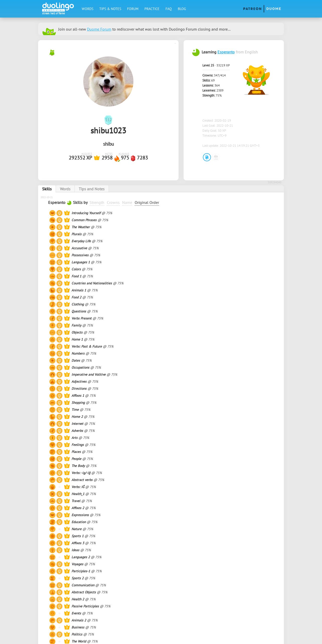Open the Esperanto course link

coord(226,52)
